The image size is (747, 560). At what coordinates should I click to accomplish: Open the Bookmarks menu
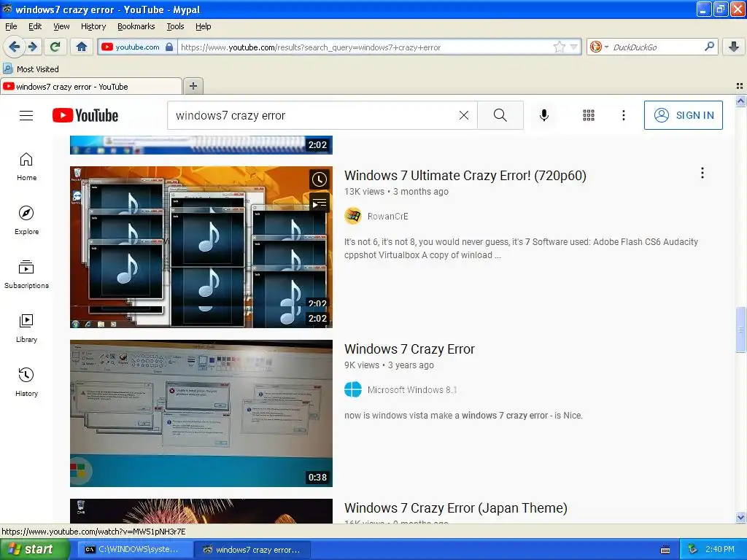(x=136, y=26)
